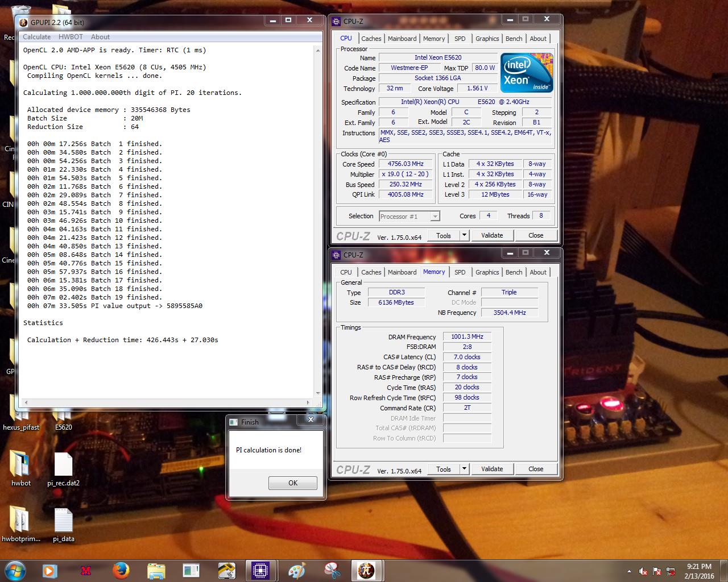Open E5620 desktop folder

pos(63,414)
